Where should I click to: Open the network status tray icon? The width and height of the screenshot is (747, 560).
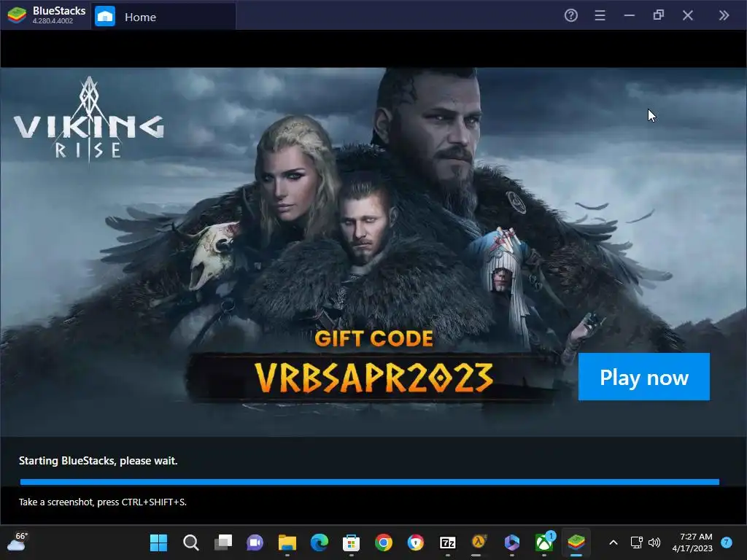[636, 542]
